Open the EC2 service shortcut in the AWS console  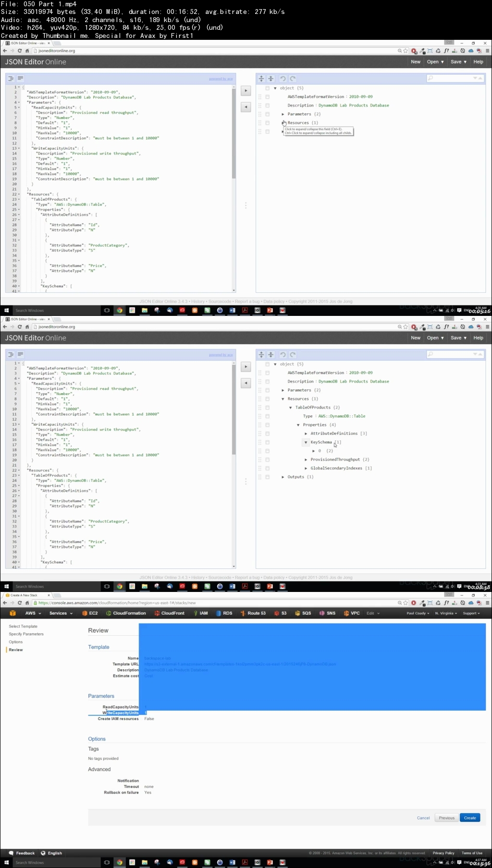pos(90,613)
